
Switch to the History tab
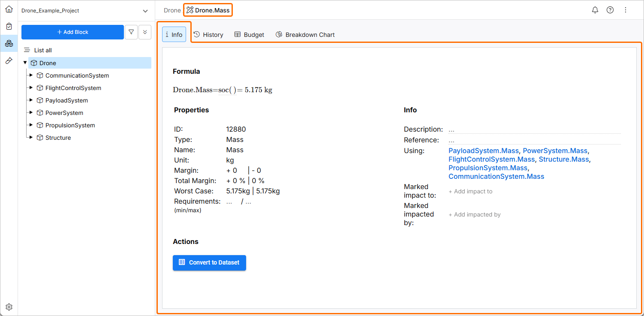[208, 35]
